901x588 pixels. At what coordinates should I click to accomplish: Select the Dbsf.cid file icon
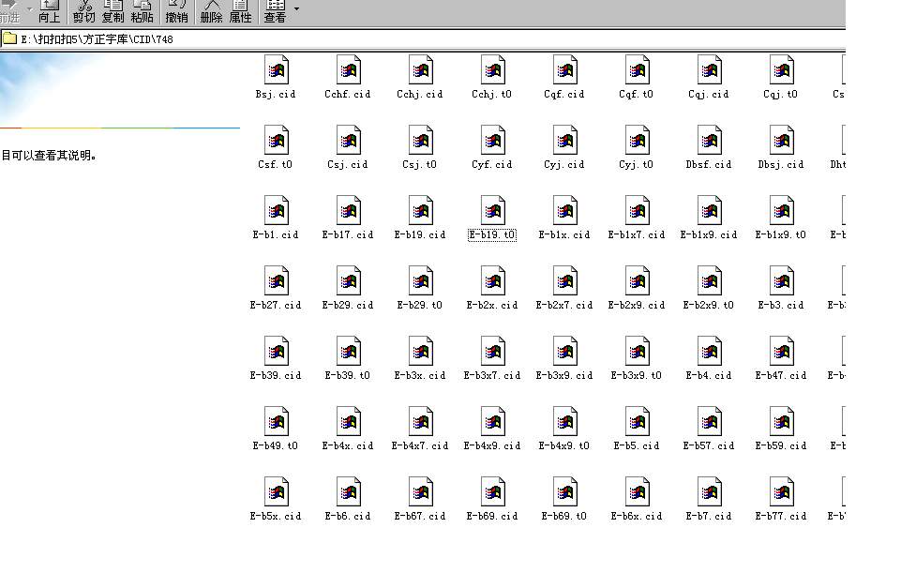click(x=710, y=140)
